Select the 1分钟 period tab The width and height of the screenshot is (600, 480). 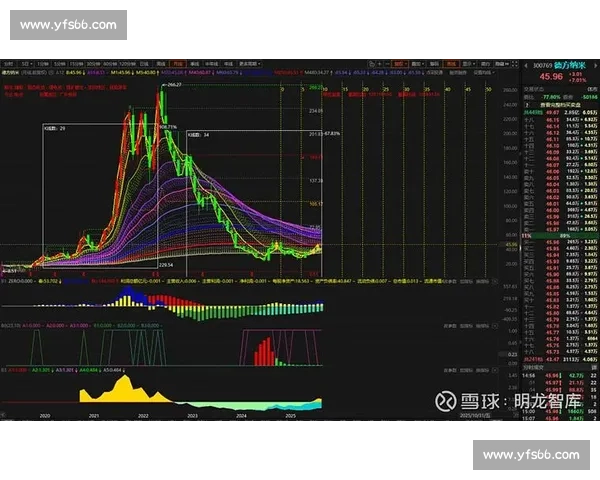43,64
